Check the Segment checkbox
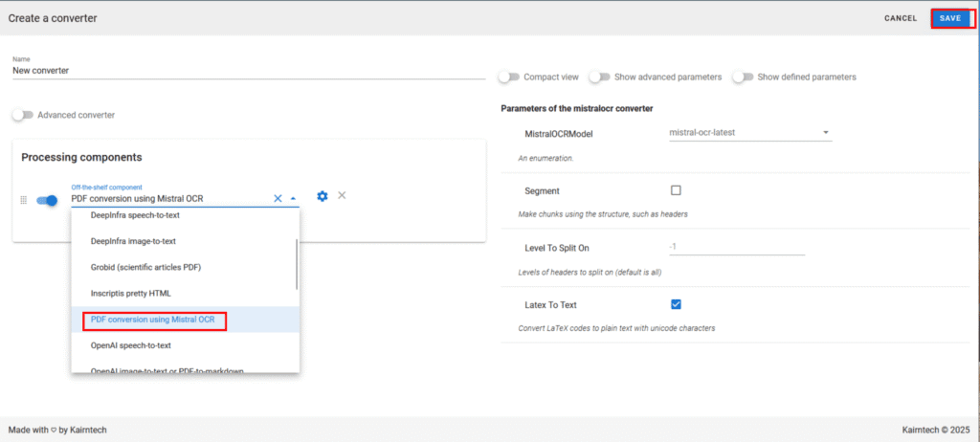980x442 pixels. click(676, 190)
